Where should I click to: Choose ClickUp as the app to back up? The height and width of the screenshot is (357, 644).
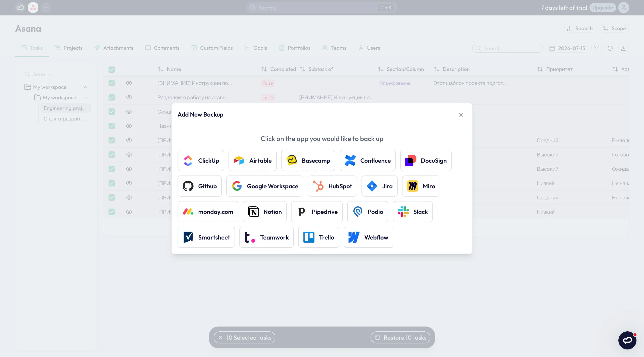coord(201,160)
